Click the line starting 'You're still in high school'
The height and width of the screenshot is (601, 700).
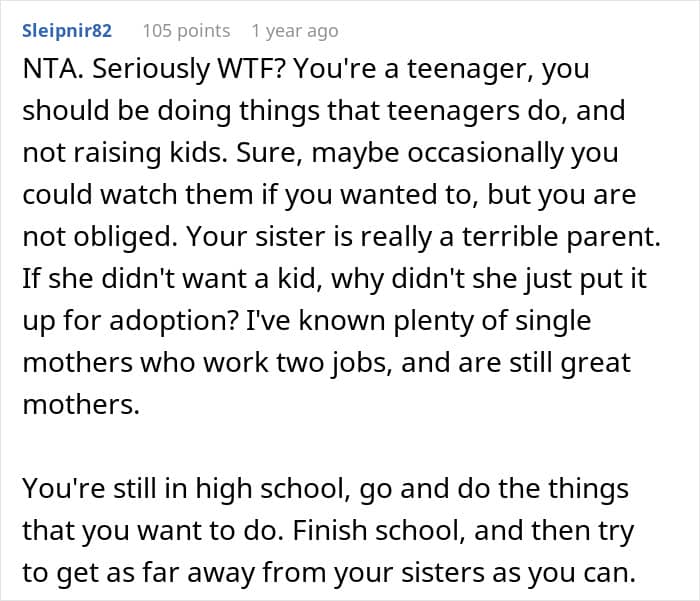tap(325, 488)
